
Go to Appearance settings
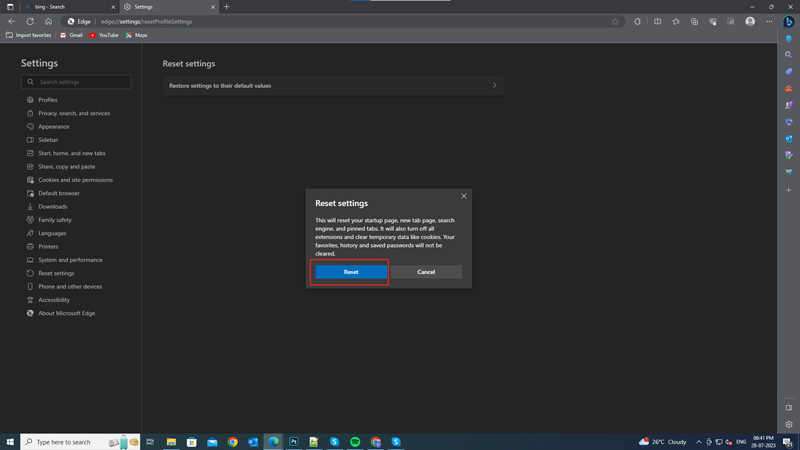(x=54, y=127)
